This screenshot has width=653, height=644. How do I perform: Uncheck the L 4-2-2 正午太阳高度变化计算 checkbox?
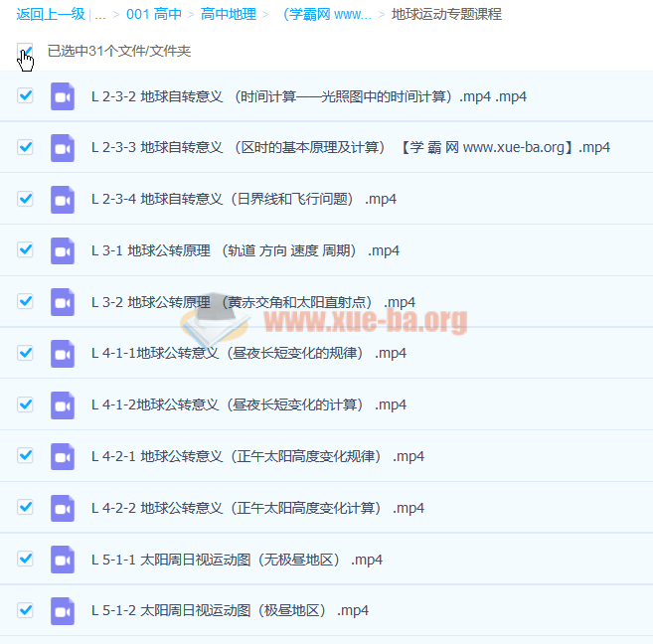tap(26, 508)
